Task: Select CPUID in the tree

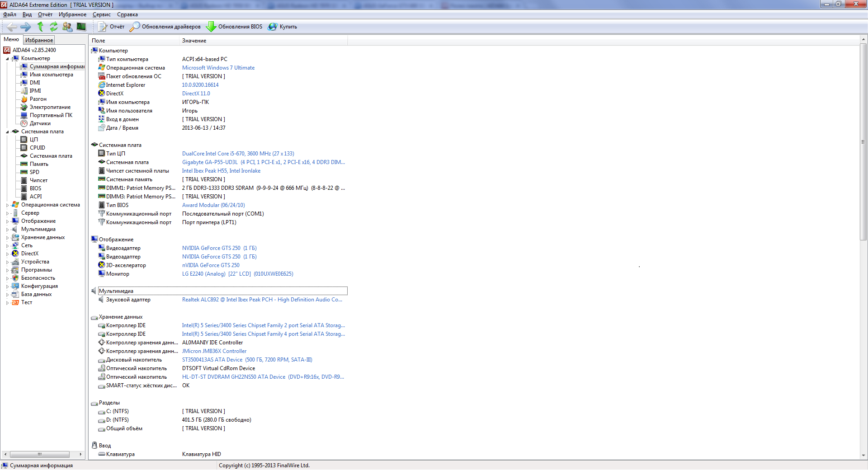Action: [38, 148]
